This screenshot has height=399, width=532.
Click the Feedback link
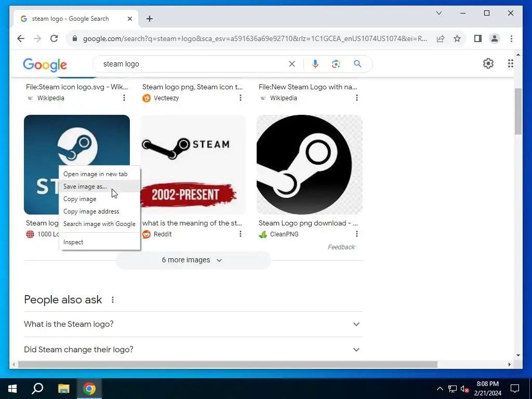(341, 247)
